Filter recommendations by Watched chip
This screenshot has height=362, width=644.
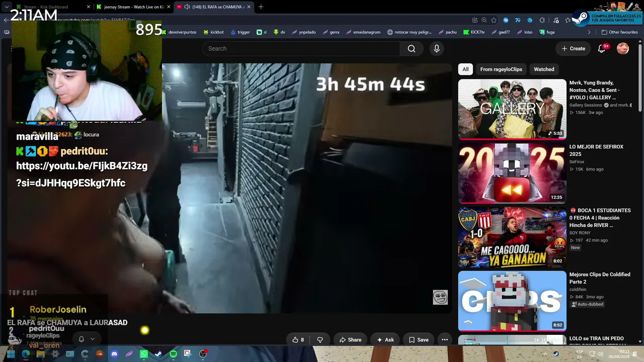pyautogui.click(x=544, y=69)
